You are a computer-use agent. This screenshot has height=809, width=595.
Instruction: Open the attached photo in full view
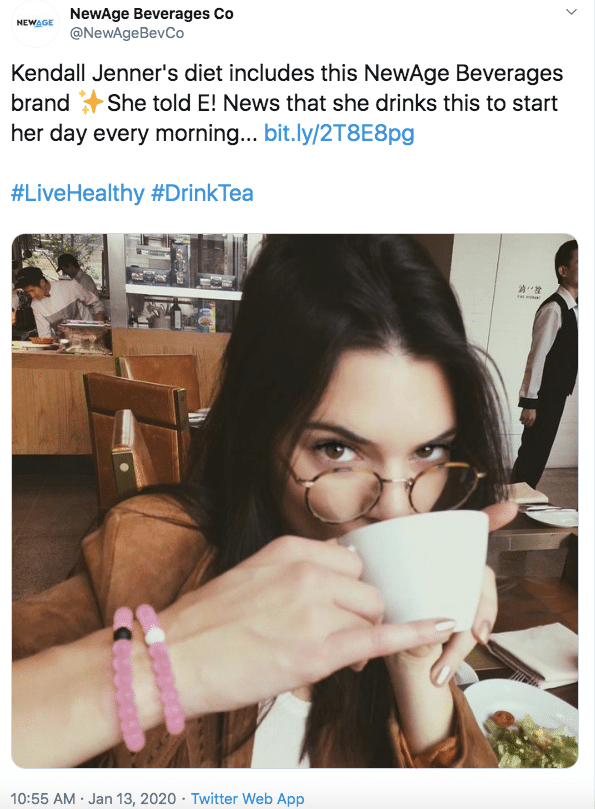(295, 501)
